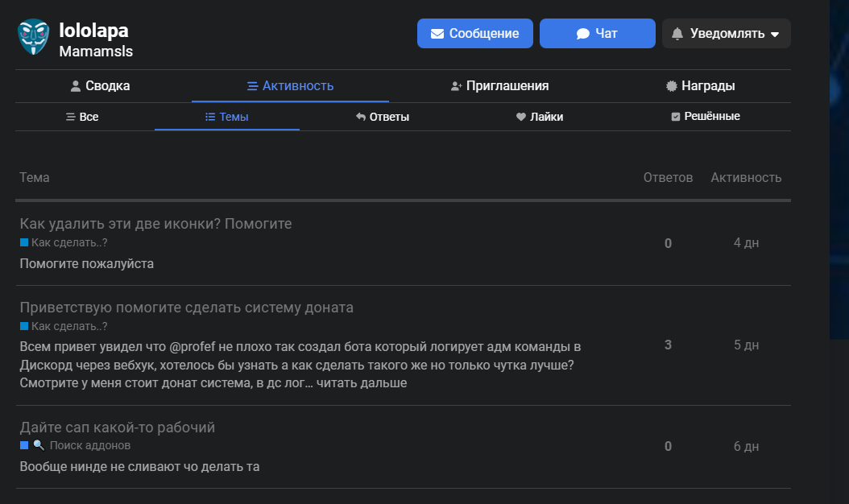Click the badge icon beside Награды
The height and width of the screenshot is (504, 849).
[672, 86]
